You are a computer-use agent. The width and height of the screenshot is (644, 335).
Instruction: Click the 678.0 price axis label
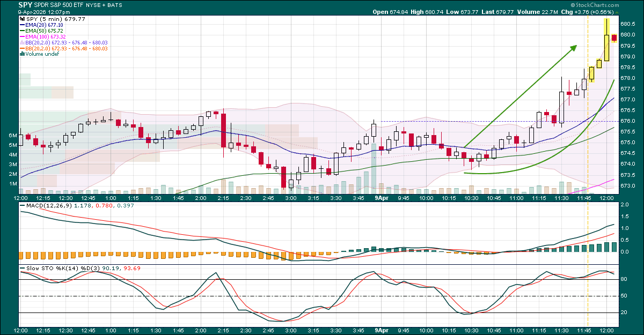point(628,78)
